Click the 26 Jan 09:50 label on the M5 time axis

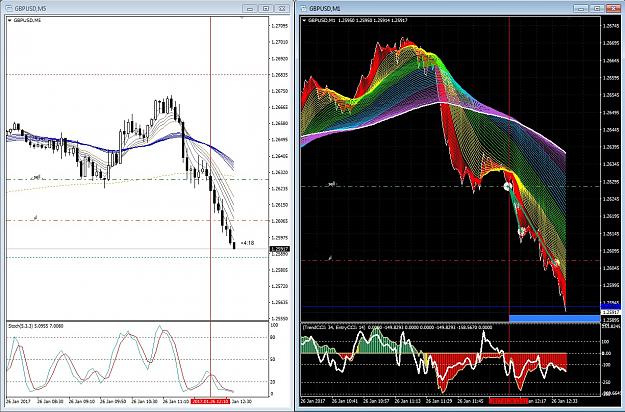(113, 401)
